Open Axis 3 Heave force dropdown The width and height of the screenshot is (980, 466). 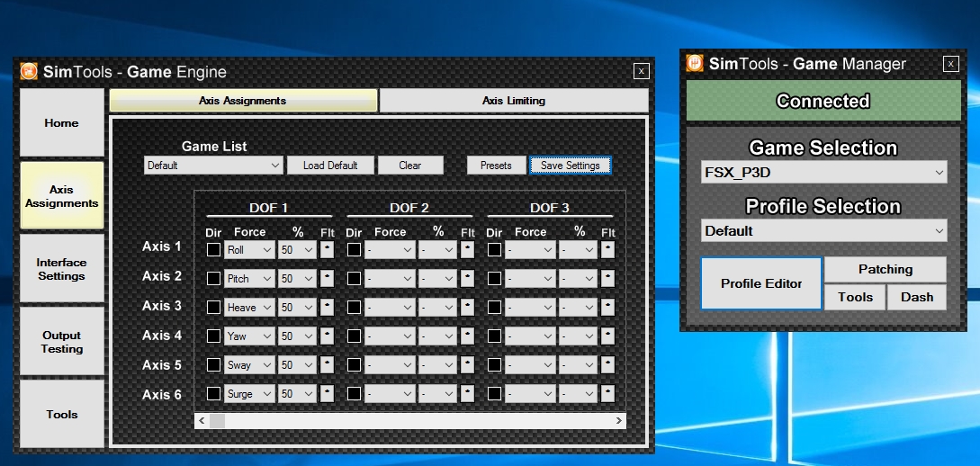pos(248,308)
